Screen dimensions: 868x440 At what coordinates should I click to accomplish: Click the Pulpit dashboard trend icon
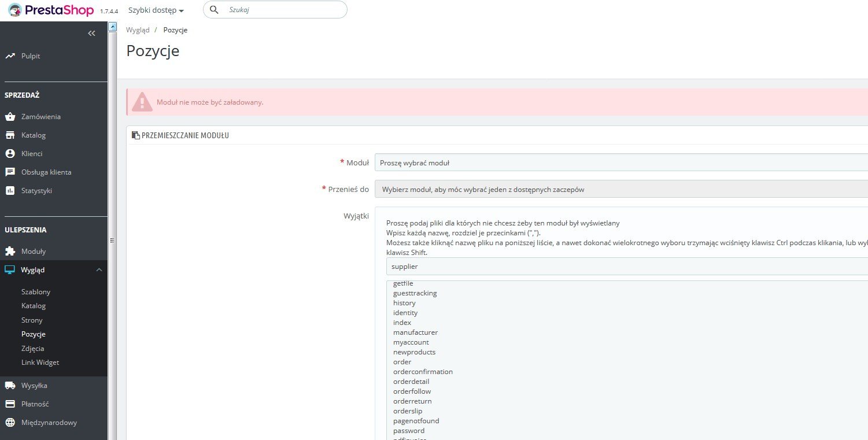(10, 56)
